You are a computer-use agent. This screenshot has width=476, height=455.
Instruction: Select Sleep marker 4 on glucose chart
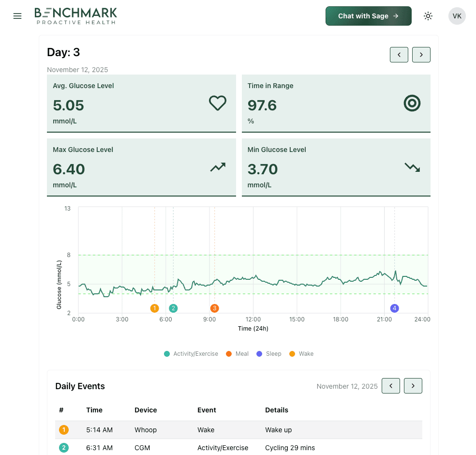coord(394,308)
